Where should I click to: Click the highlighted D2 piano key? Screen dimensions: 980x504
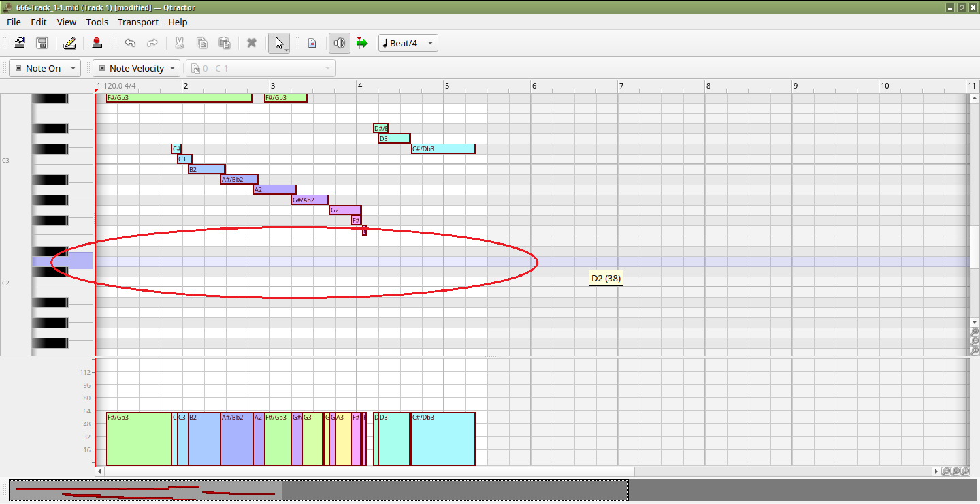(63, 261)
